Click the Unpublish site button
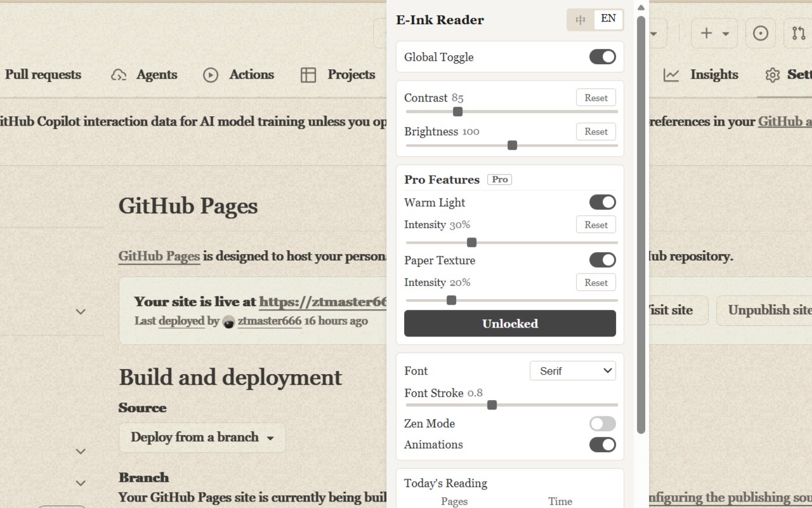The width and height of the screenshot is (812, 508). click(764, 311)
